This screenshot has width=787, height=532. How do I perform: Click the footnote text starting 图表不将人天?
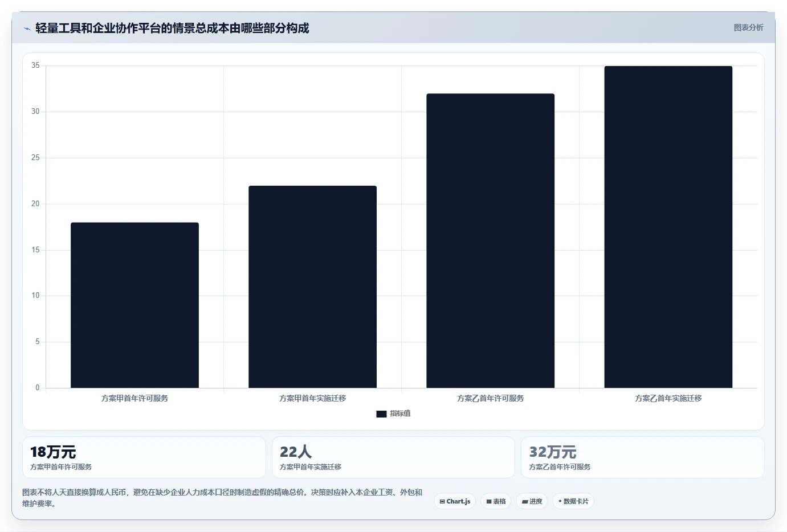click(x=222, y=498)
